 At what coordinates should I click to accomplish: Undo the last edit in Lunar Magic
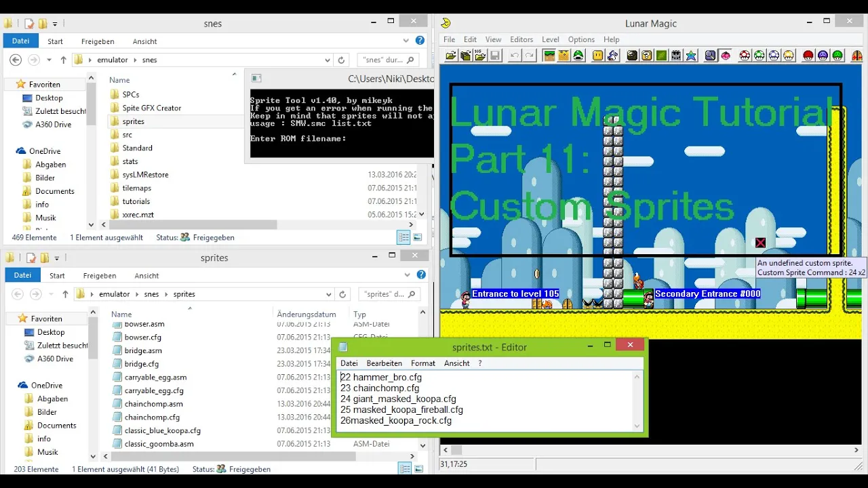(515, 56)
